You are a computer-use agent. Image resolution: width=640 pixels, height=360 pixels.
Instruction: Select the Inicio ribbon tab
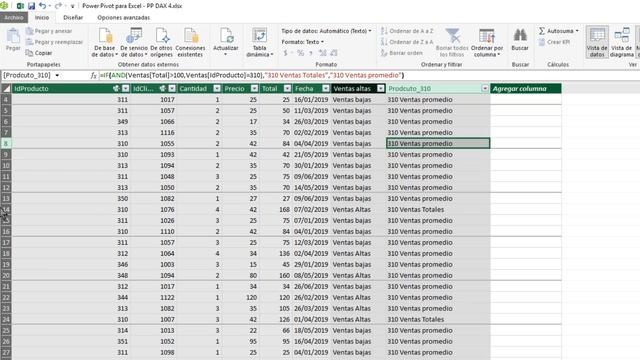point(42,18)
